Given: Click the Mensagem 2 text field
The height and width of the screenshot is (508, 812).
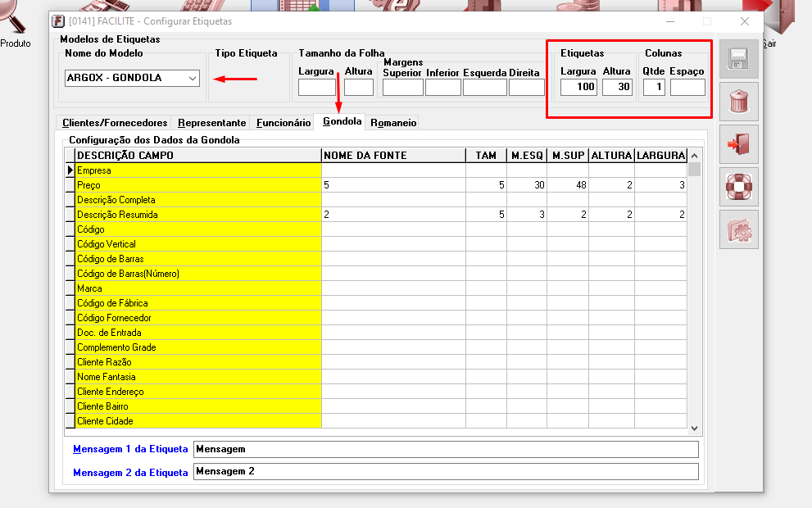Looking at the screenshot, I should [446, 471].
